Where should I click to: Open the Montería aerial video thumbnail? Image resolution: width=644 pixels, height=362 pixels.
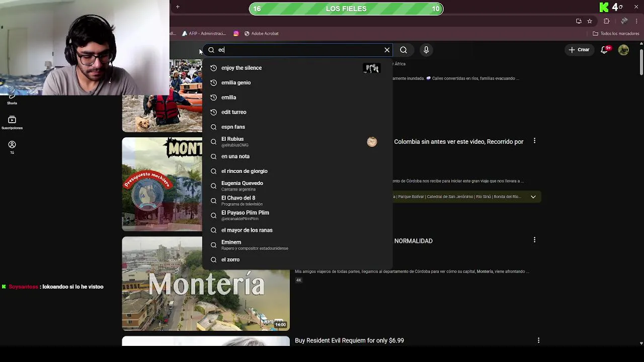click(x=206, y=284)
